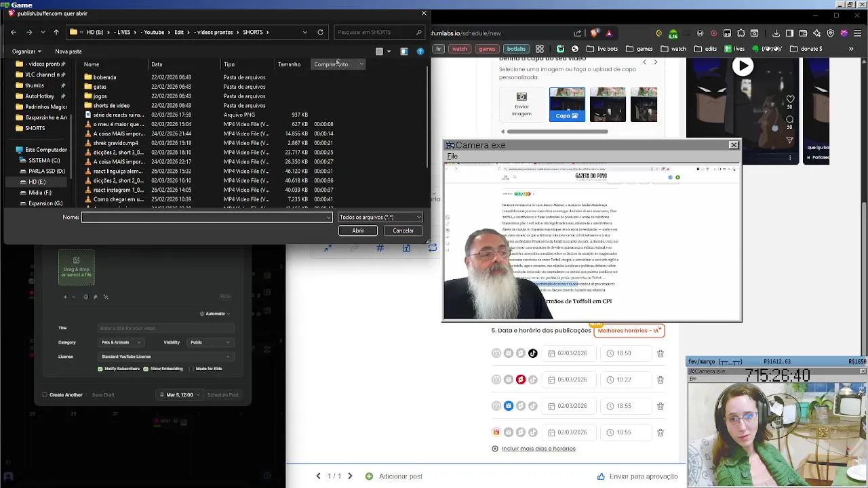Select the Capa cover thumbnail
868x488 pixels.
[x=567, y=104]
